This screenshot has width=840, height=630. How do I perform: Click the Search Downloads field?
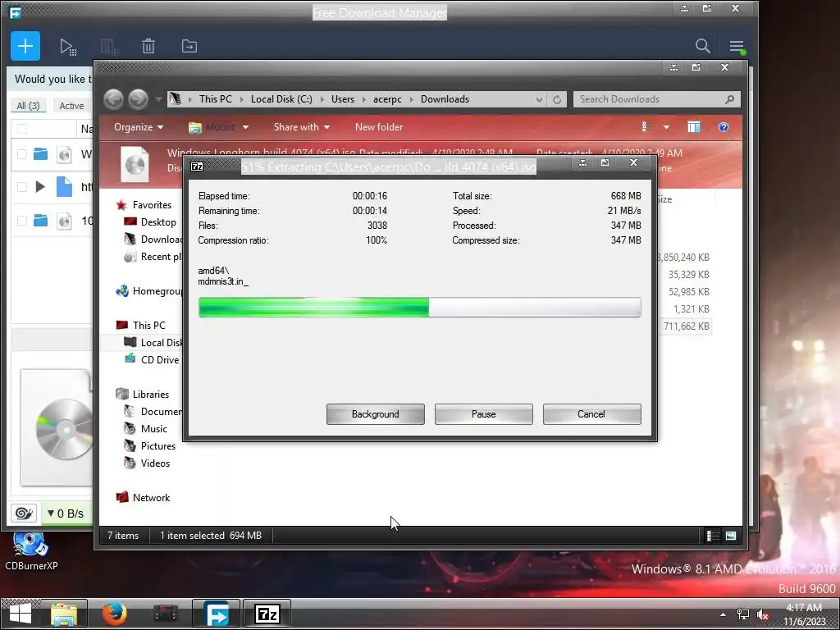(657, 99)
